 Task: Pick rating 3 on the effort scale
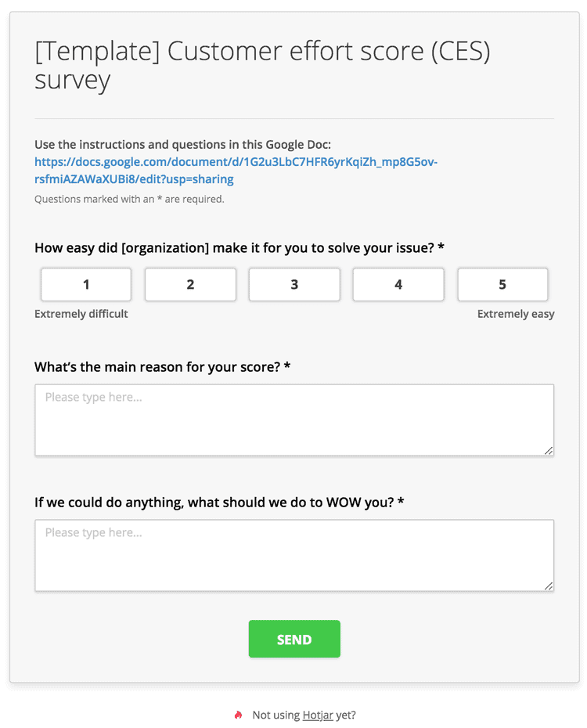[294, 284]
